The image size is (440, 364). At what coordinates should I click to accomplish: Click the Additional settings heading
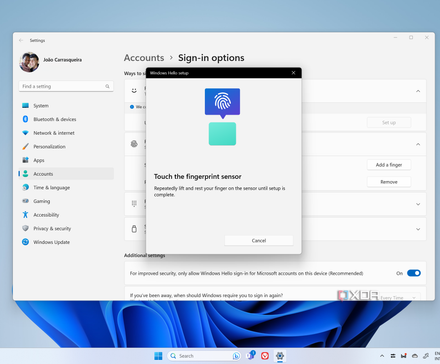coord(145,255)
